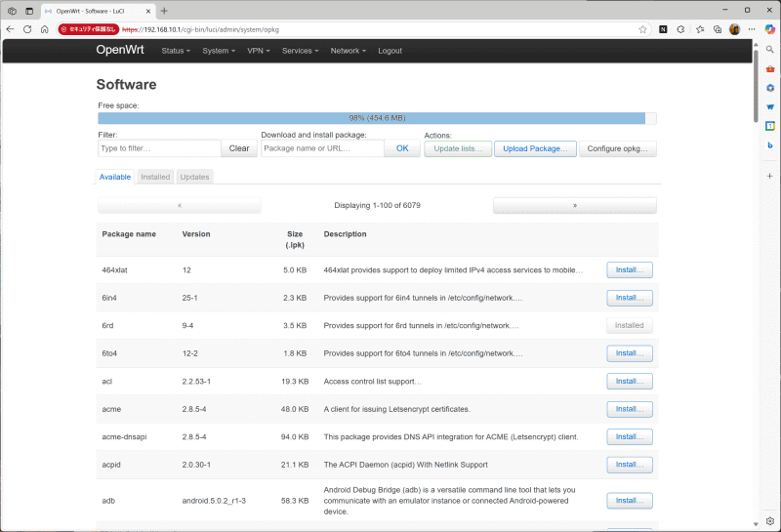Click the free space progress bar

[377, 118]
